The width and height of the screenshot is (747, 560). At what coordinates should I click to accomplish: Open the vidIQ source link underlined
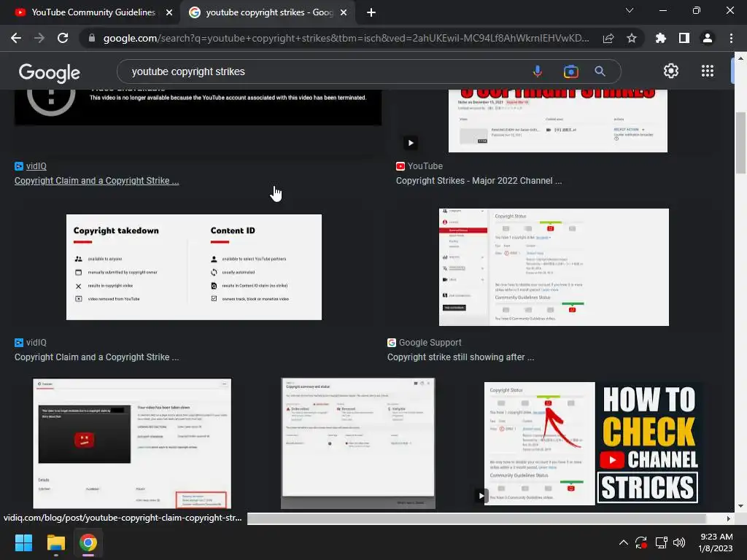(36, 166)
